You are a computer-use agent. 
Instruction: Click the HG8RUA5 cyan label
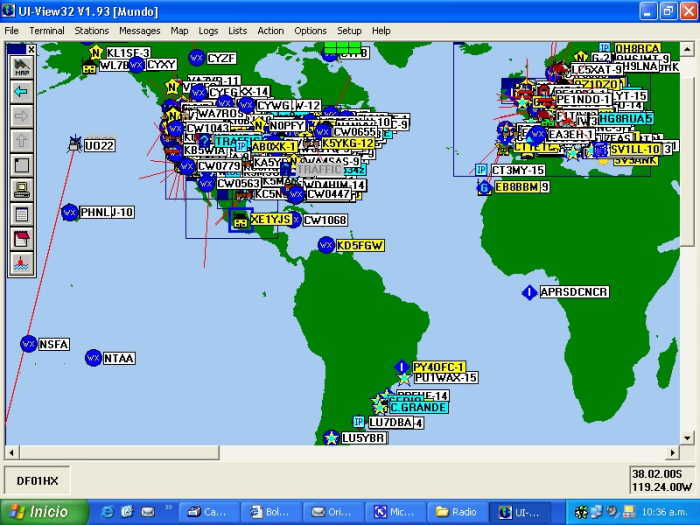(625, 118)
